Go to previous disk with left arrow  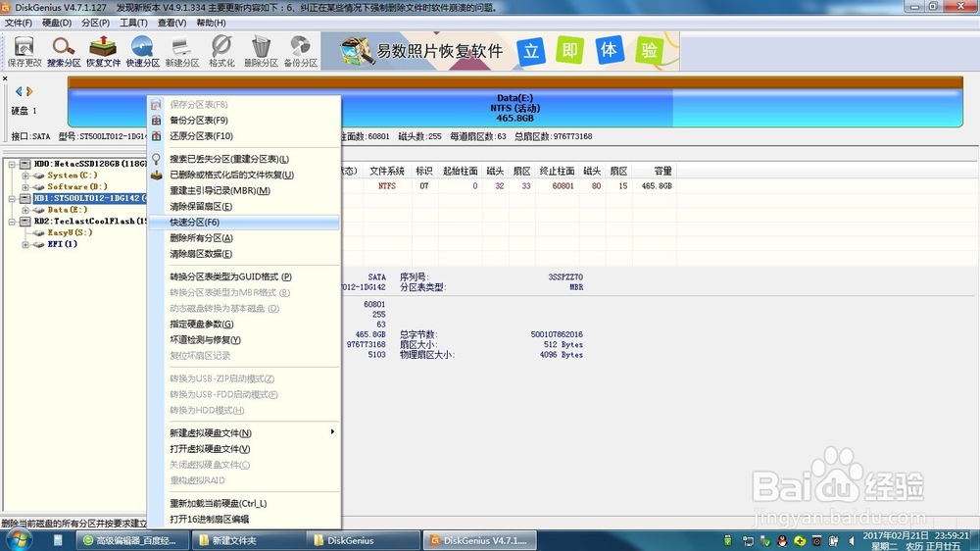click(18, 91)
